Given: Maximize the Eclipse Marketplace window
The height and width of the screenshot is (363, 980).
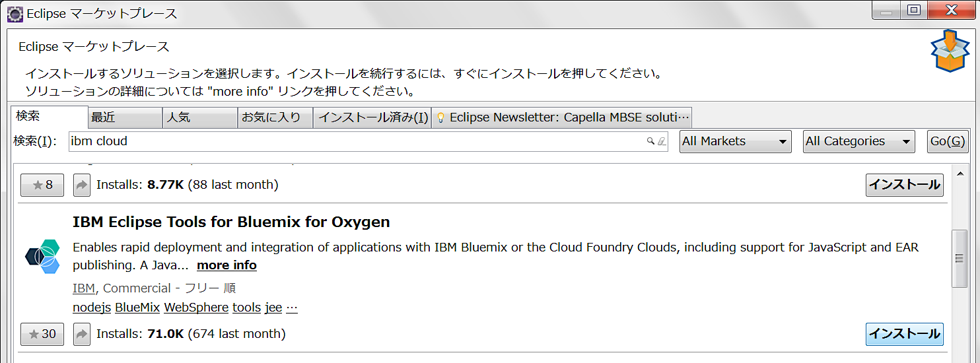Looking at the screenshot, I should 914,10.
